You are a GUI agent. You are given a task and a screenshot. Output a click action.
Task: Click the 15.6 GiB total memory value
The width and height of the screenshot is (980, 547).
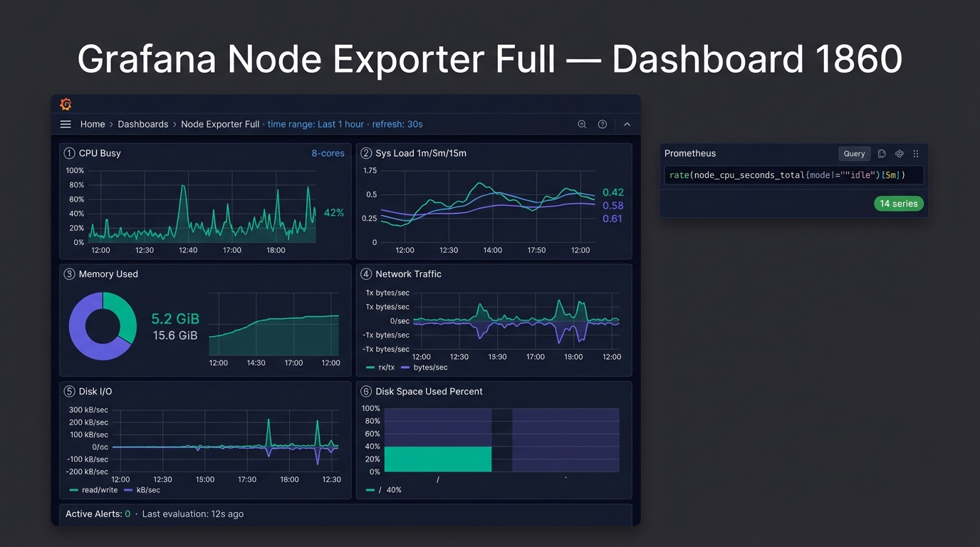pyautogui.click(x=175, y=335)
